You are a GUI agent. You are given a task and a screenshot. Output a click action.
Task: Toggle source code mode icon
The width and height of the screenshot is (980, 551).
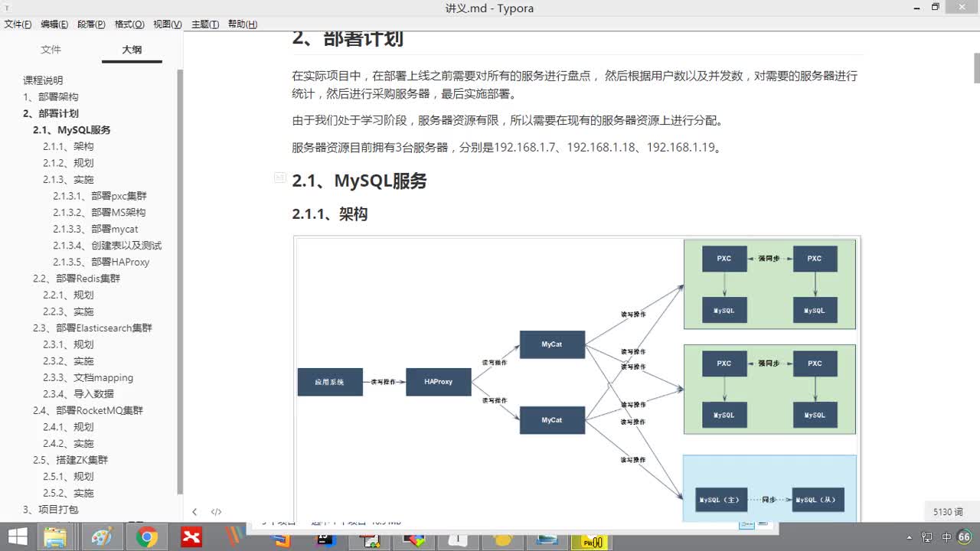click(217, 512)
